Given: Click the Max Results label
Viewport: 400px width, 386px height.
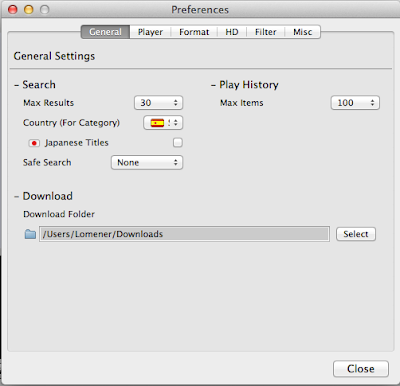Looking at the screenshot, I should [49, 103].
